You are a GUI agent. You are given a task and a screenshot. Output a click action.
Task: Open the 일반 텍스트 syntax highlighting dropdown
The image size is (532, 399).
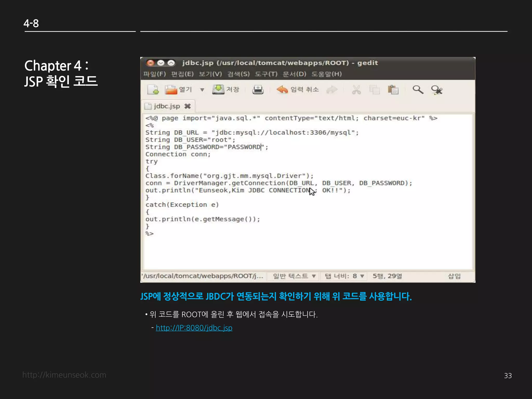pyautogui.click(x=294, y=276)
